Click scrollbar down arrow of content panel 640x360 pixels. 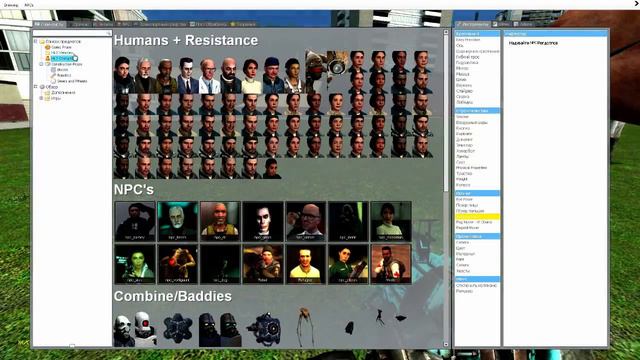(x=446, y=344)
